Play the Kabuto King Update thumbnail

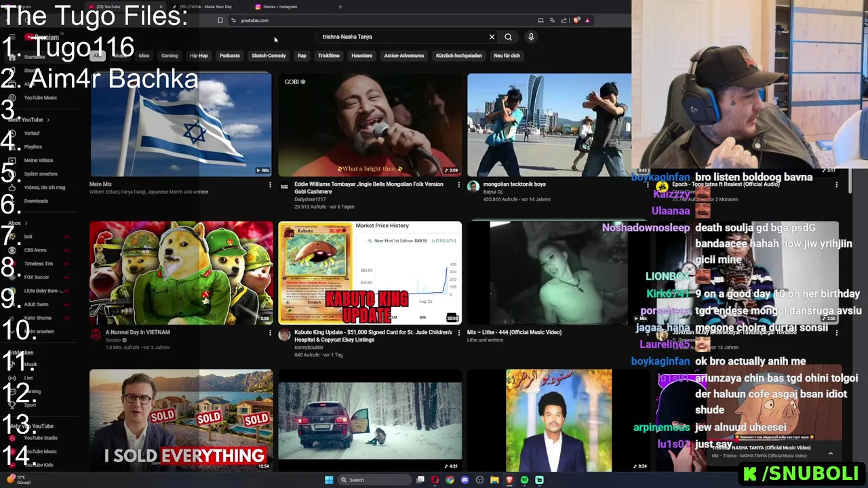pos(370,273)
